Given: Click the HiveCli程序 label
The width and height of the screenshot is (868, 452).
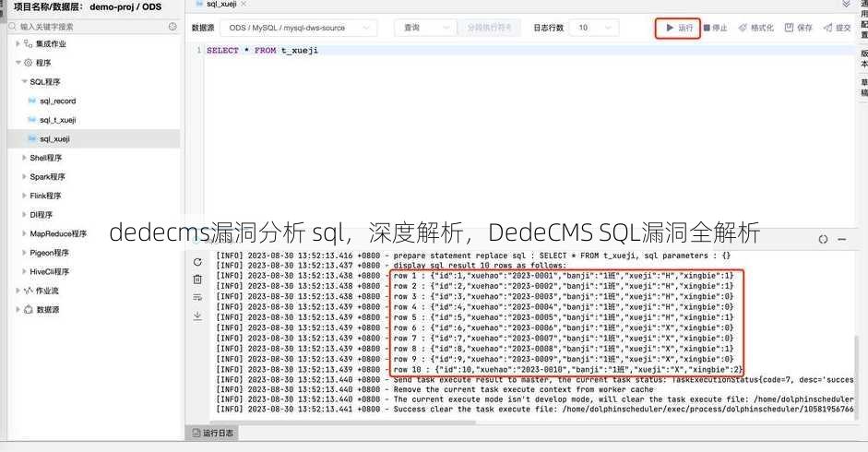Looking at the screenshot, I should click(49, 271).
